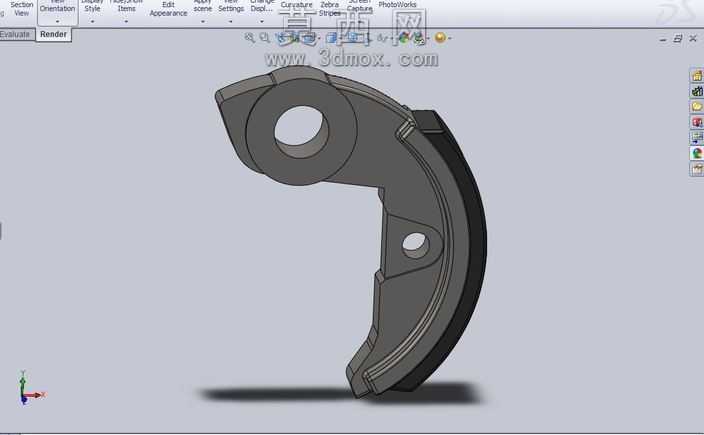704x435 pixels.
Task: Click PhotoWorks ribbon button
Action: coord(397,4)
